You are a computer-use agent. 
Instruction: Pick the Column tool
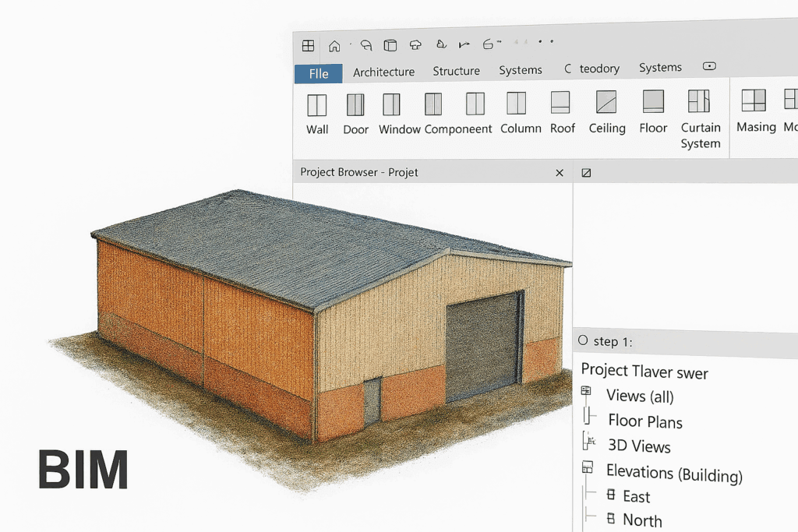pos(516,104)
